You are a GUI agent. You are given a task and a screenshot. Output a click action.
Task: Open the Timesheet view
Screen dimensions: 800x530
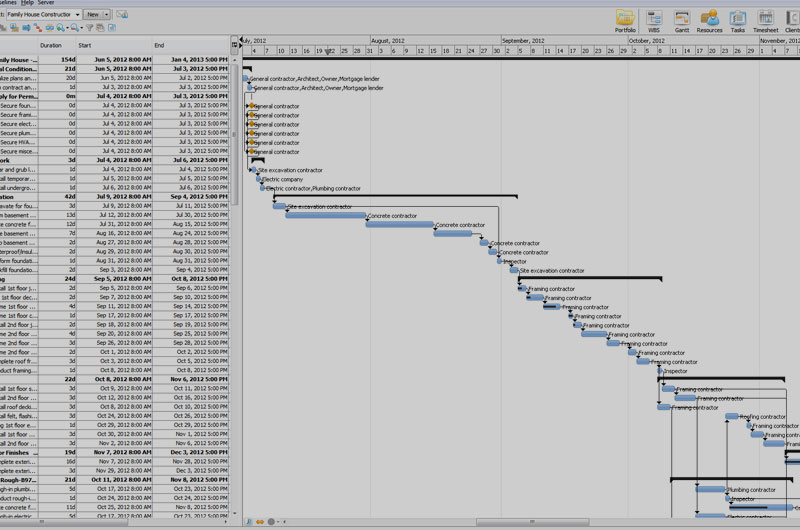(766, 20)
